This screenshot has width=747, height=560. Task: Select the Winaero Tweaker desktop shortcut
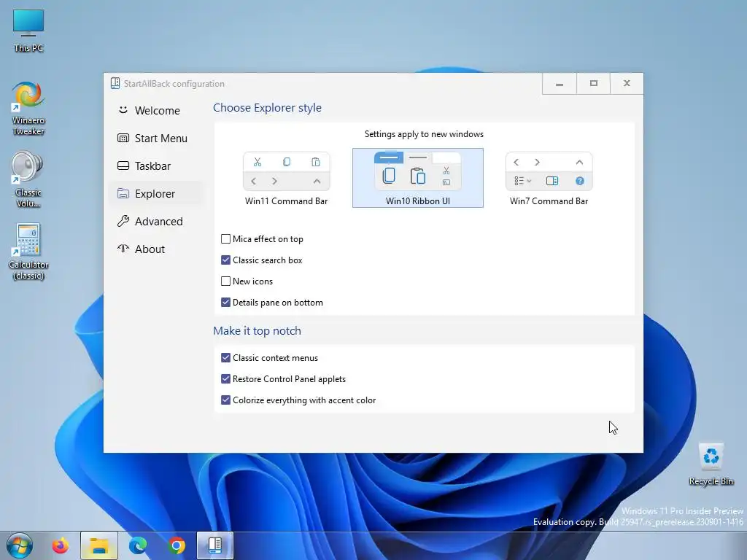coord(28,109)
